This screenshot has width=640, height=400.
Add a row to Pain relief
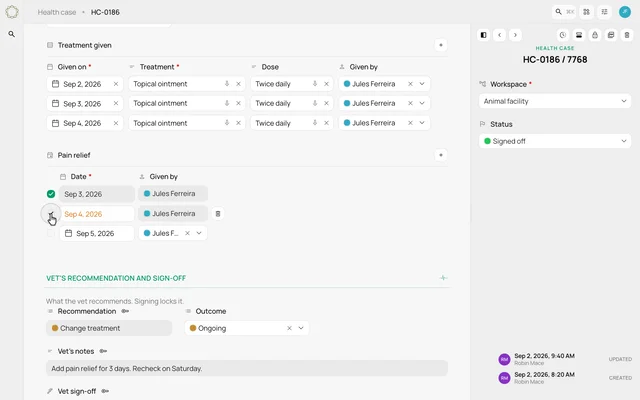(441, 155)
